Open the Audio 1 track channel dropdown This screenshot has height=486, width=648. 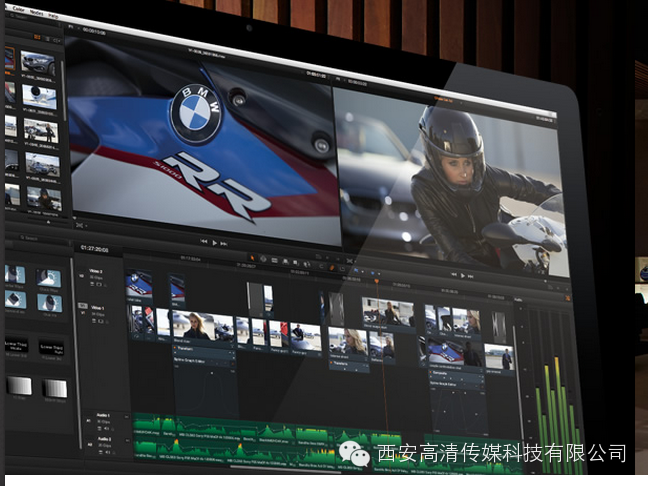tap(126, 417)
